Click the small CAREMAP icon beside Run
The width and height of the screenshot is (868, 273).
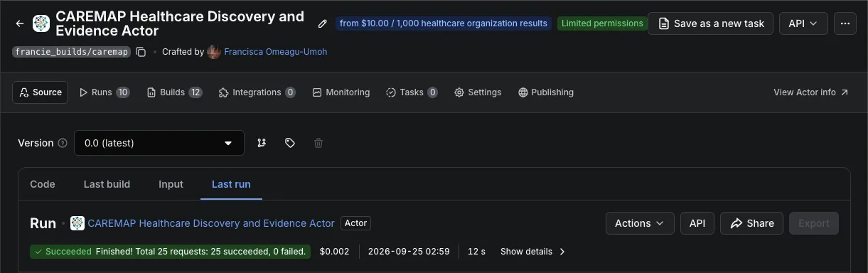click(x=77, y=223)
